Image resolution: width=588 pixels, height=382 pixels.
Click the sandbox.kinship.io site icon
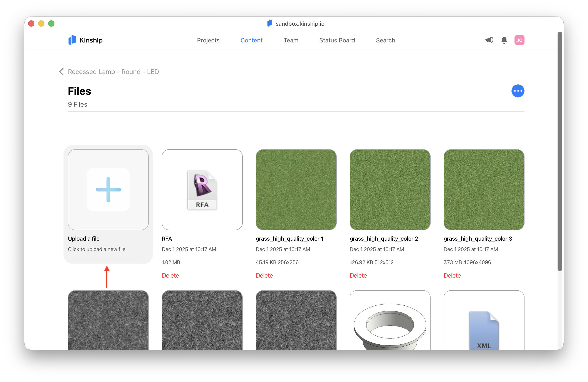pyautogui.click(x=269, y=23)
